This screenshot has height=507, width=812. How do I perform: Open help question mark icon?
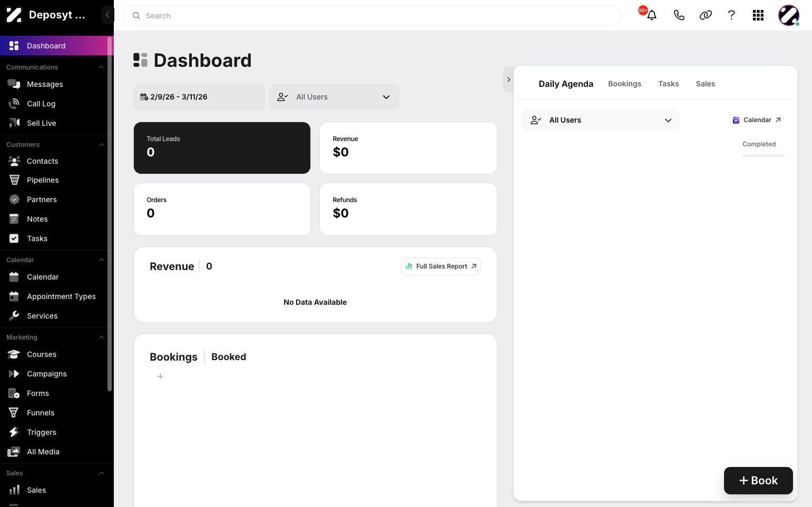731,15
